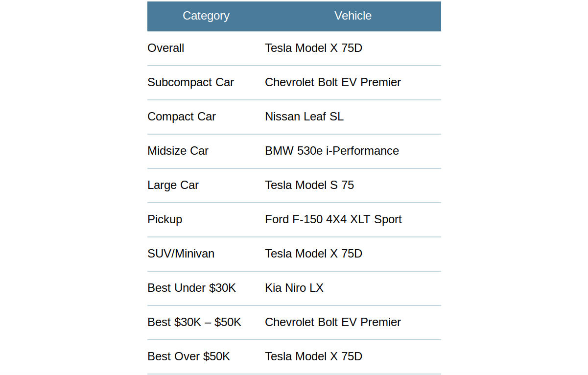Click the Kia Niro LX cell

[x=353, y=288]
